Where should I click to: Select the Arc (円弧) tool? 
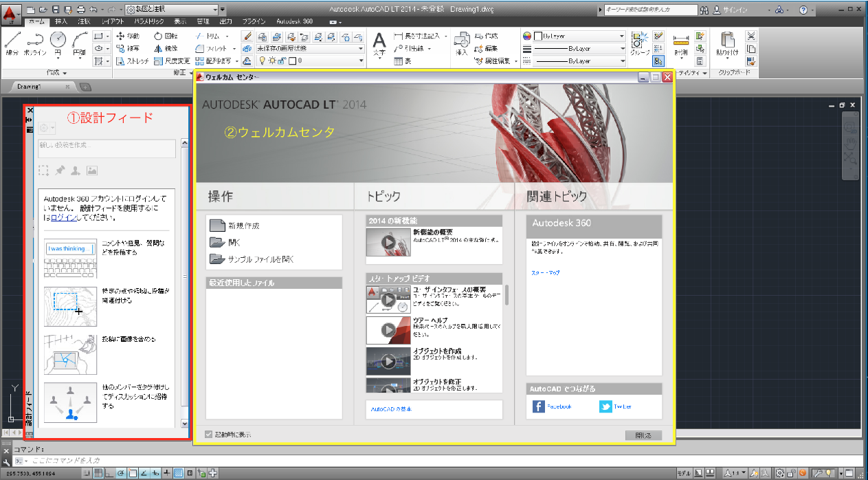(79, 45)
